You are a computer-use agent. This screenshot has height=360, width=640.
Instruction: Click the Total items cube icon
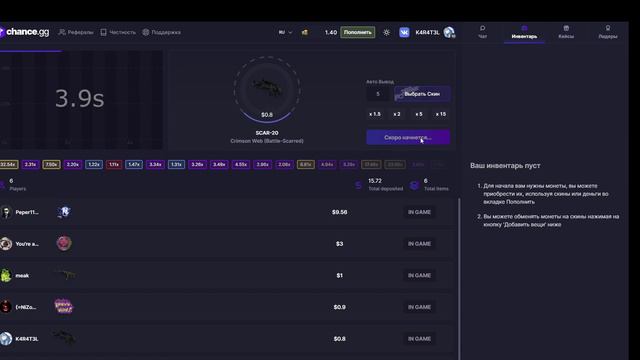click(414, 185)
